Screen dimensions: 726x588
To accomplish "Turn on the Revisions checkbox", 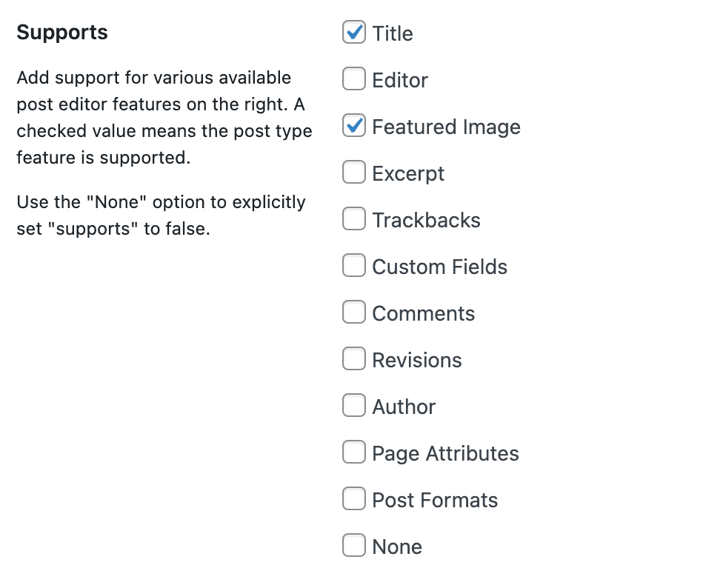I will point(354,359).
